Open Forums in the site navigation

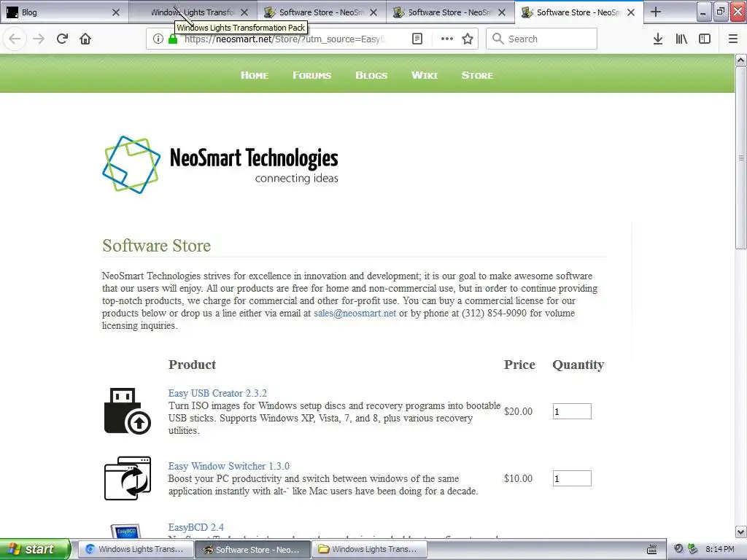tap(312, 75)
